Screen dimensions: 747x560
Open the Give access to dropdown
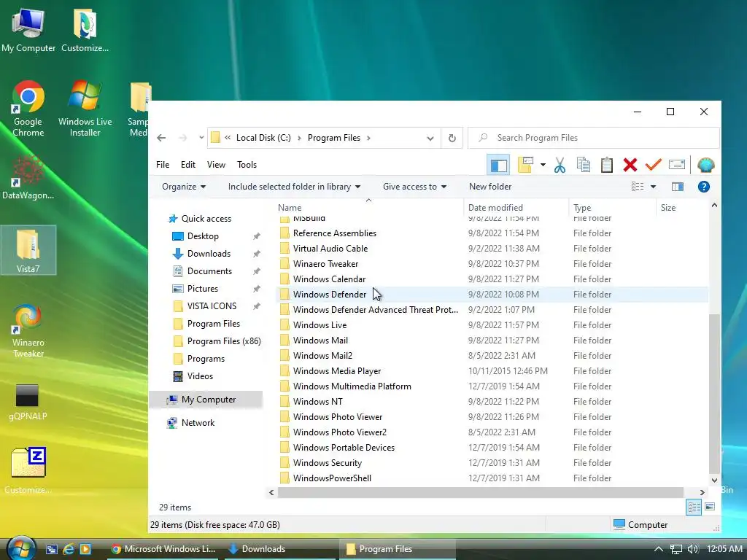414,187
